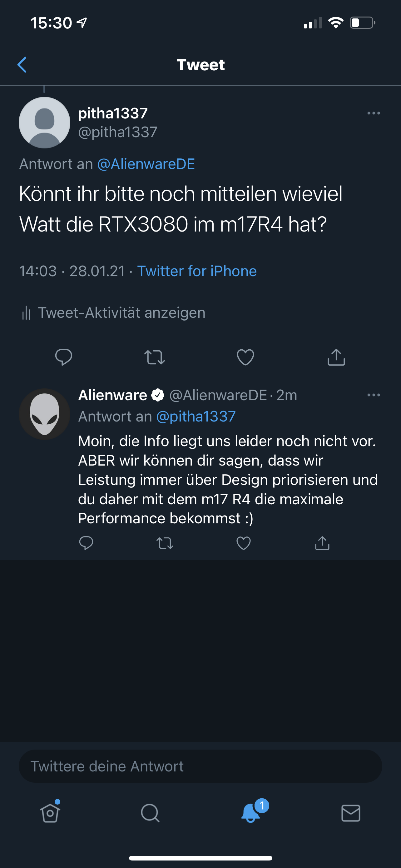
Task: Go to the Home tab
Action: point(50,813)
